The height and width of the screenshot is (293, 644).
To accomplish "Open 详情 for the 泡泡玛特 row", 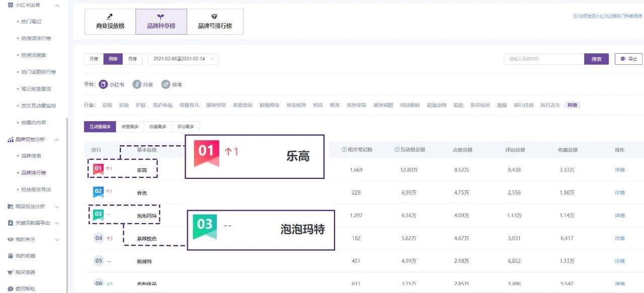I will click(x=619, y=215).
